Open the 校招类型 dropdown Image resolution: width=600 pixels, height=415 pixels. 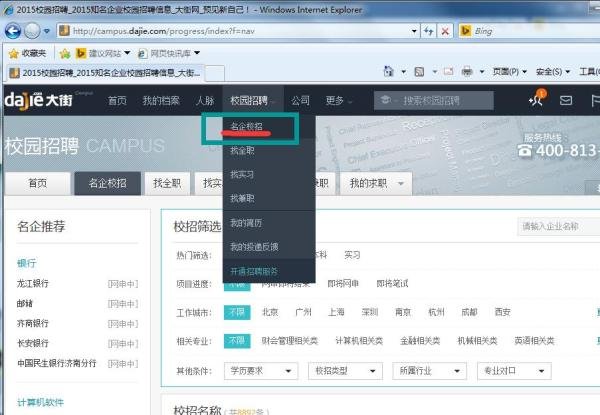point(335,370)
